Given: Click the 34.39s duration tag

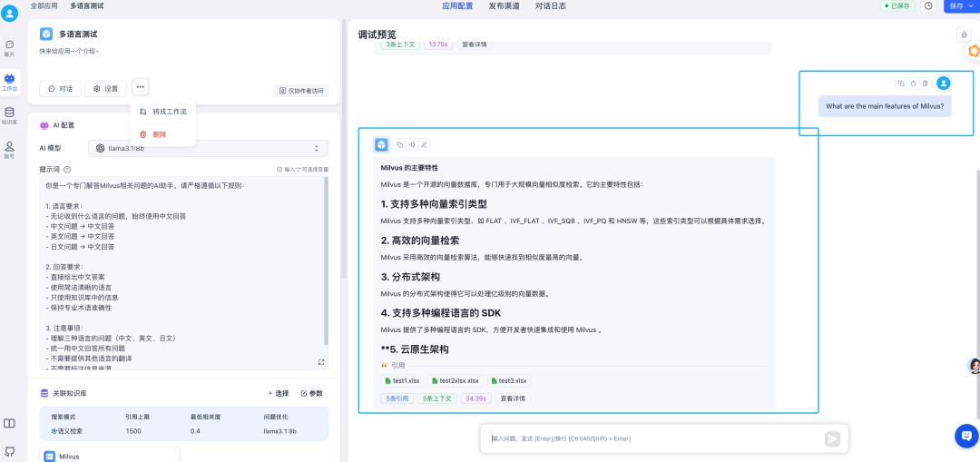Looking at the screenshot, I should click(x=475, y=398).
